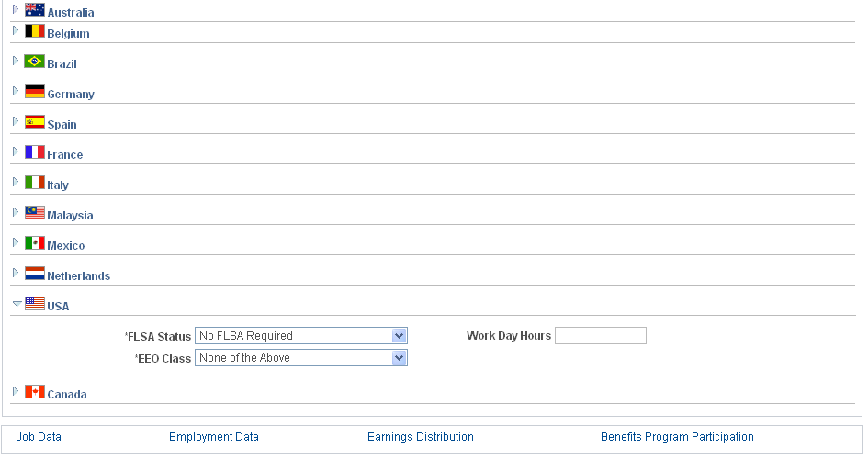Focus the Work Day Hours field
Viewport: 868px width, 460px height.
tap(601, 336)
